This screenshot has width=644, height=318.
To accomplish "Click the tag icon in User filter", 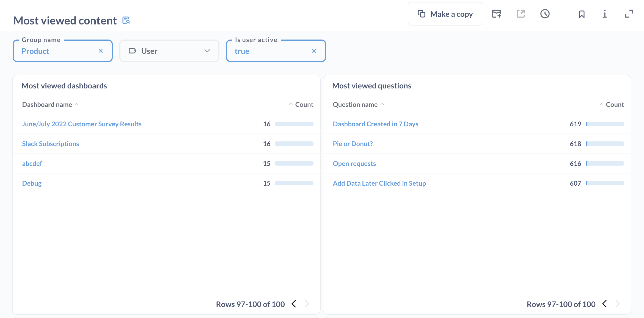I will 133,51.
